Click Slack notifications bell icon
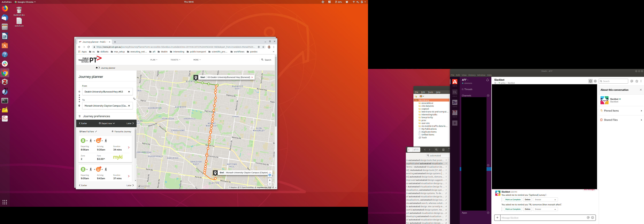The image size is (644, 224). point(487,80)
